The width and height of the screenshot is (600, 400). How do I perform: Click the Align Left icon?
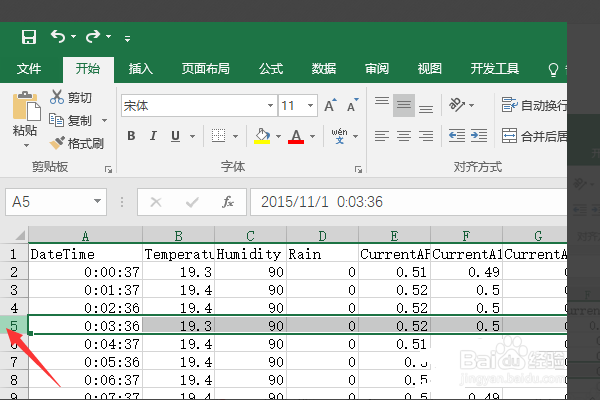[x=382, y=136]
